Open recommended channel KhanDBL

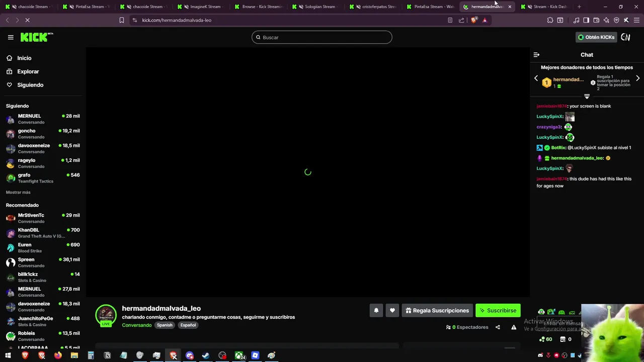[x=43, y=233]
